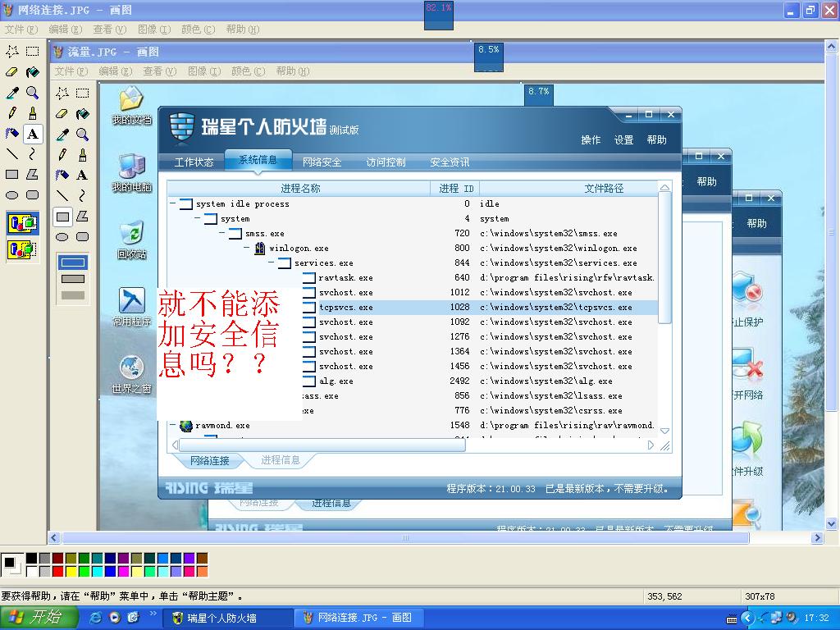Open the 文件(F) menu of the outer Paint window
The image size is (840, 630).
point(21,30)
